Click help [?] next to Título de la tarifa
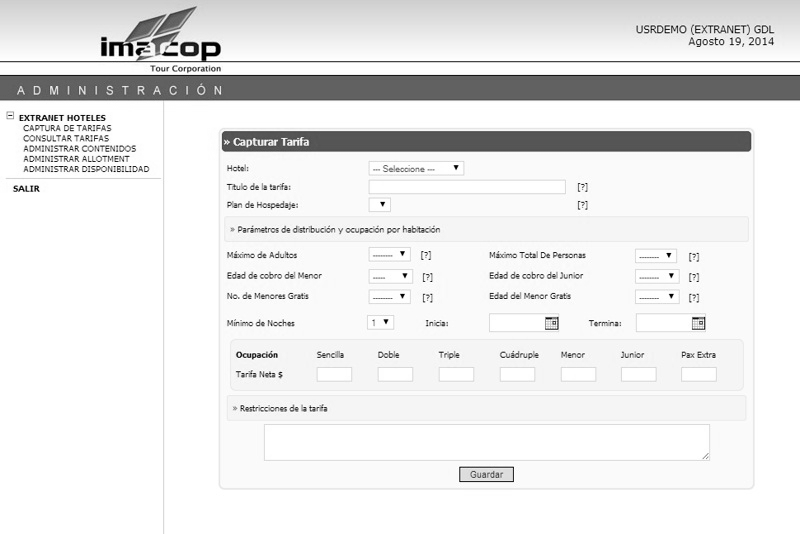 (582, 187)
